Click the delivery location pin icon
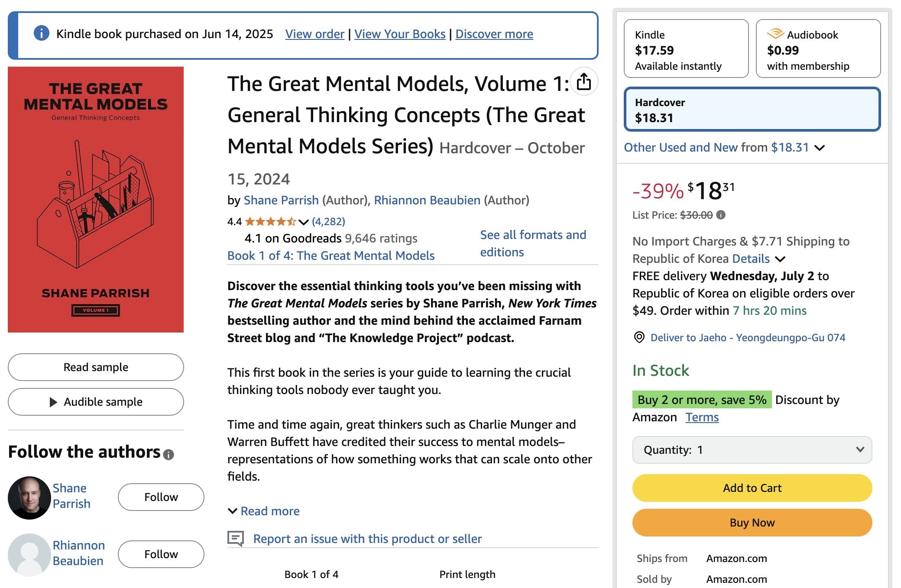This screenshot has width=901, height=588. (x=639, y=337)
